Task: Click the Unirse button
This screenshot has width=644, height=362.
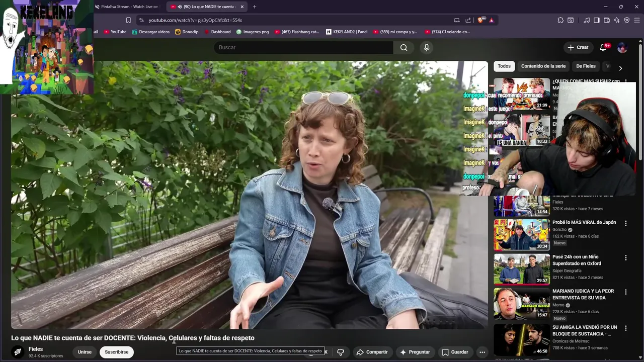Action: (x=85, y=352)
